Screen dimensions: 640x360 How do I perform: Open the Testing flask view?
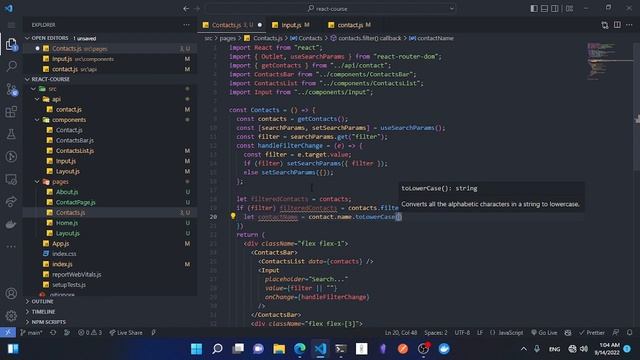(11, 134)
